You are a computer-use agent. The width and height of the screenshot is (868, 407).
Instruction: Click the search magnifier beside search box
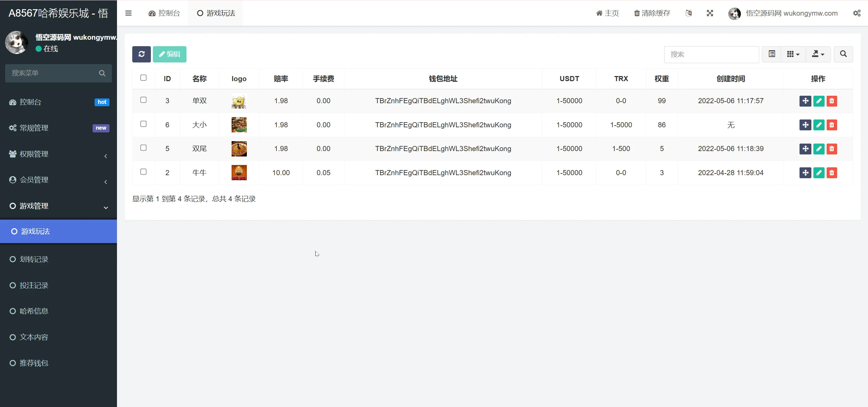tap(843, 54)
